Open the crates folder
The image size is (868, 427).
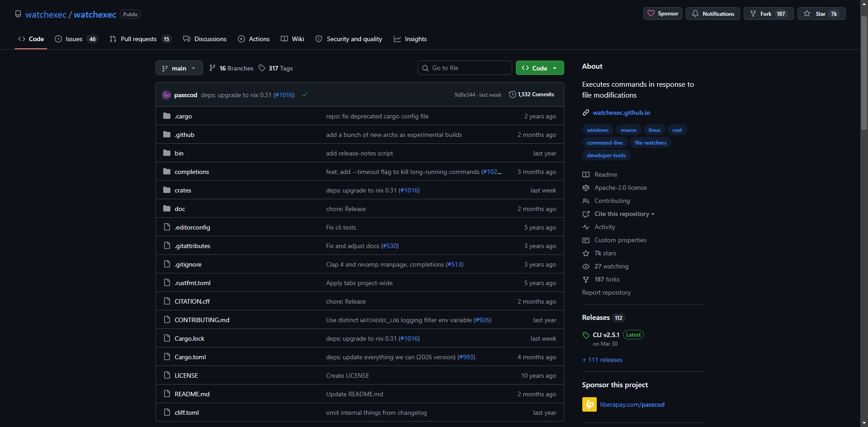pyautogui.click(x=183, y=190)
